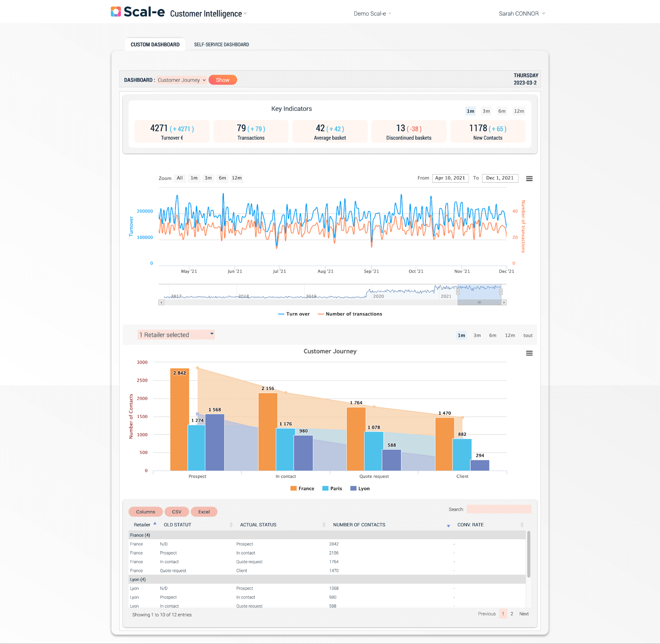Click the Scal-e logo icon
660x644 pixels.
click(x=116, y=12)
